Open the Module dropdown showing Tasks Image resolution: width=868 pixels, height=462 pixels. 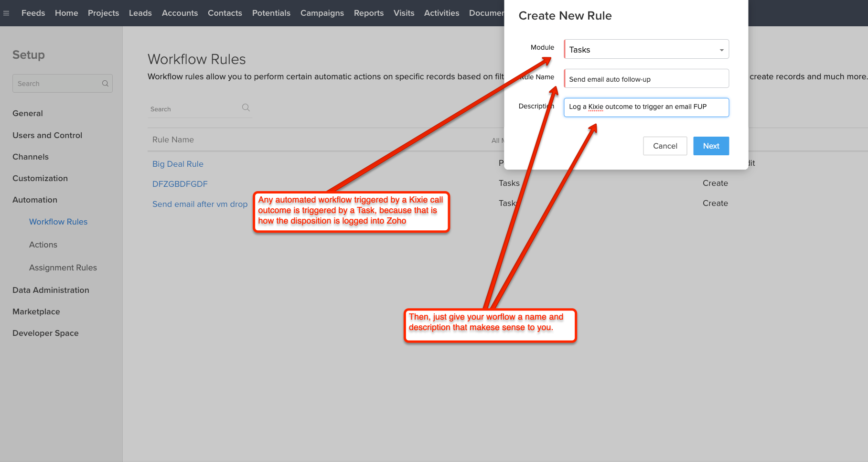(x=646, y=49)
